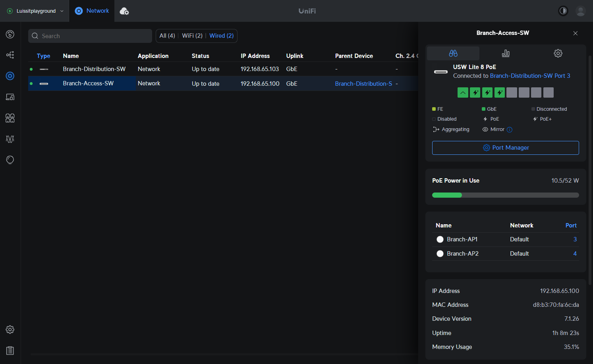Select the WiFi (2) filter tab

192,36
